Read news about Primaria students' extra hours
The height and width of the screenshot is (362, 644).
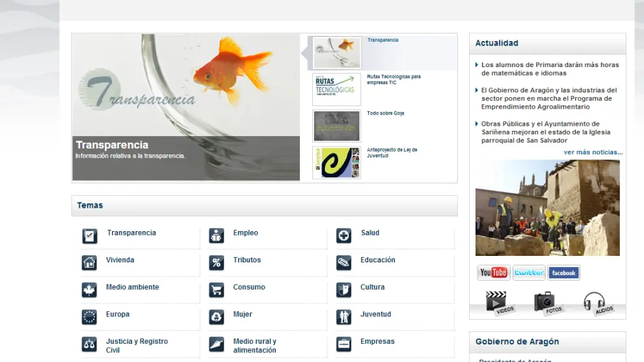(x=550, y=69)
